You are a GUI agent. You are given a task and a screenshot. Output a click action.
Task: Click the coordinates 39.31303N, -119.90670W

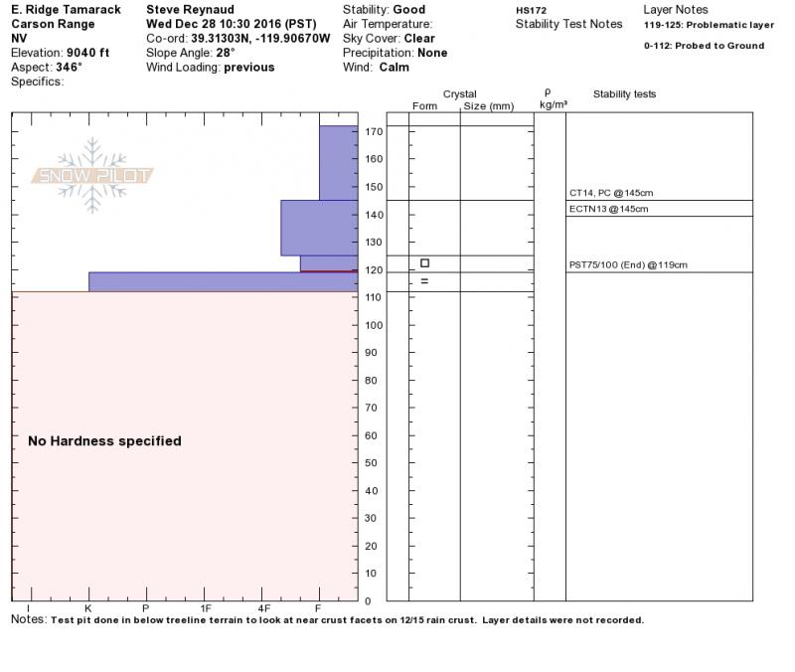[x=259, y=38]
